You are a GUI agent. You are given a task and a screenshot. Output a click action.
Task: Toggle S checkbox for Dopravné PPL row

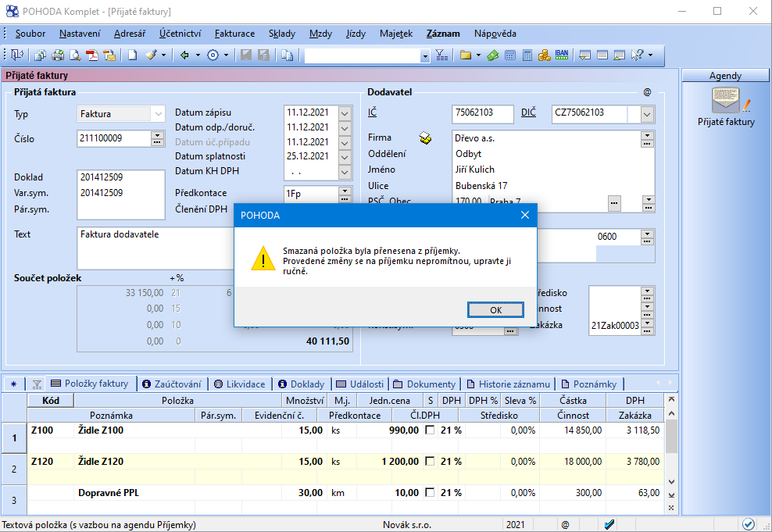tap(430, 493)
